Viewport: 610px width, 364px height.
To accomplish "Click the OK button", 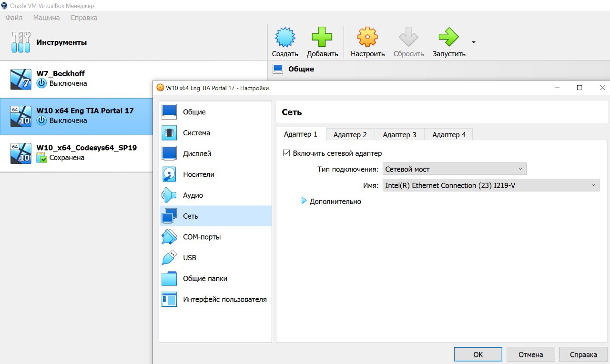I will pyautogui.click(x=478, y=354).
